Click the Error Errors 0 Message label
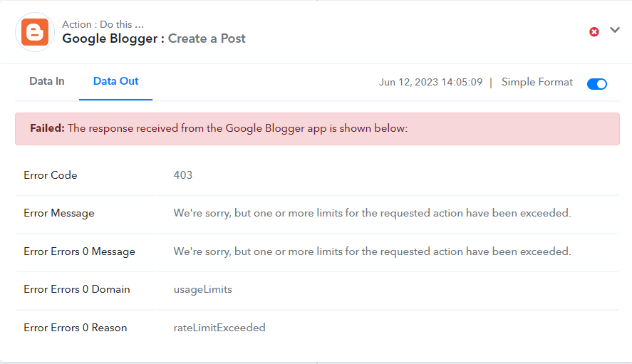The height and width of the screenshot is (364, 632). click(79, 251)
